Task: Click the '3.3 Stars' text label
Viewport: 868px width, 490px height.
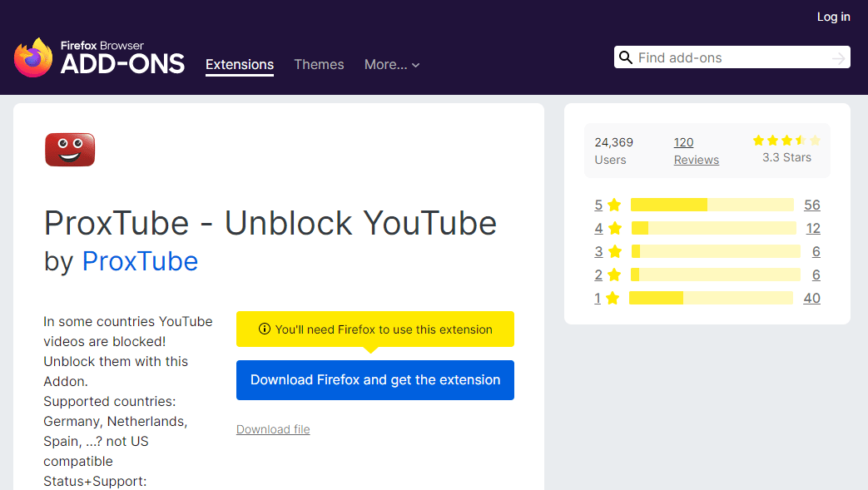Action: tap(786, 158)
